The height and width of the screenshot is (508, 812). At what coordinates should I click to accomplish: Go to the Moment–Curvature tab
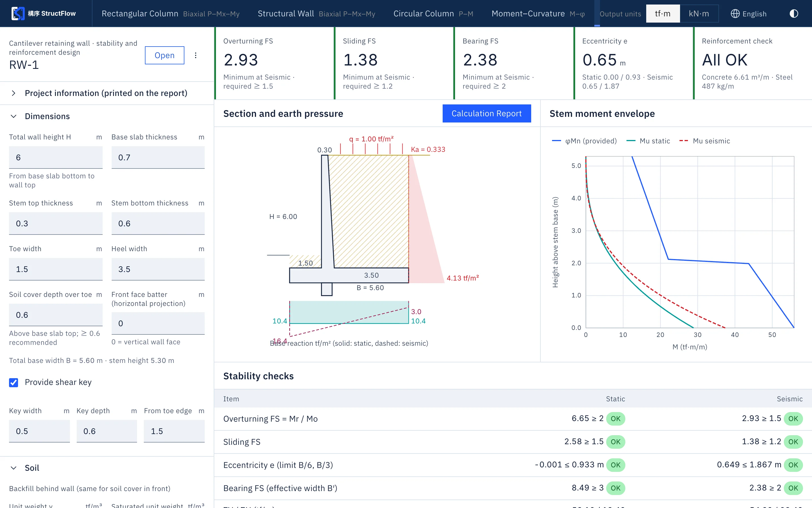[538, 14]
